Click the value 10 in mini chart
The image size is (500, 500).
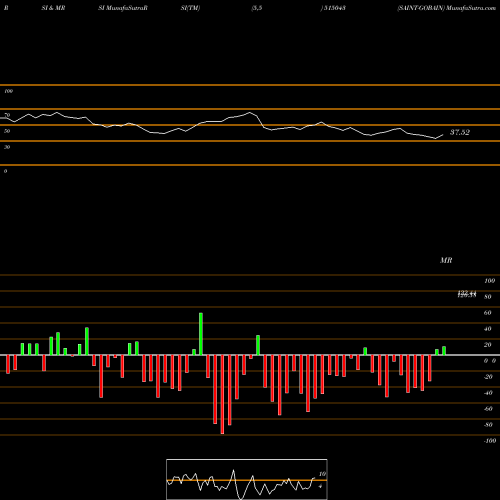(x=322, y=474)
